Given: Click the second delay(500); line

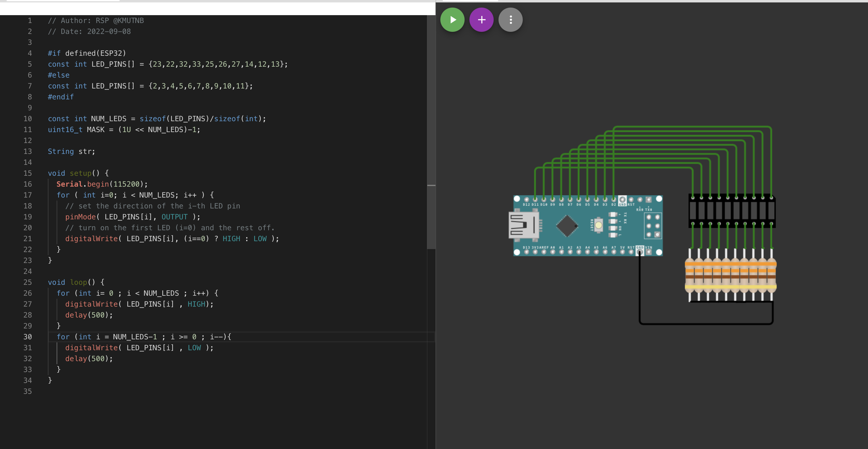Looking at the screenshot, I should point(89,359).
